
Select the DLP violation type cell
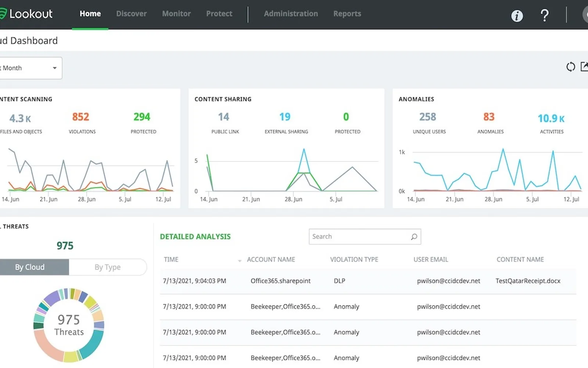pos(340,281)
